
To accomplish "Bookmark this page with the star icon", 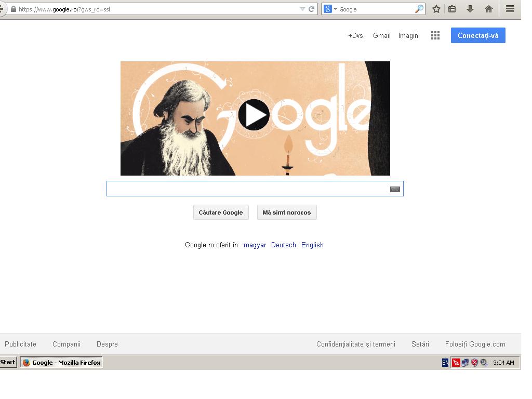I will pos(436,9).
